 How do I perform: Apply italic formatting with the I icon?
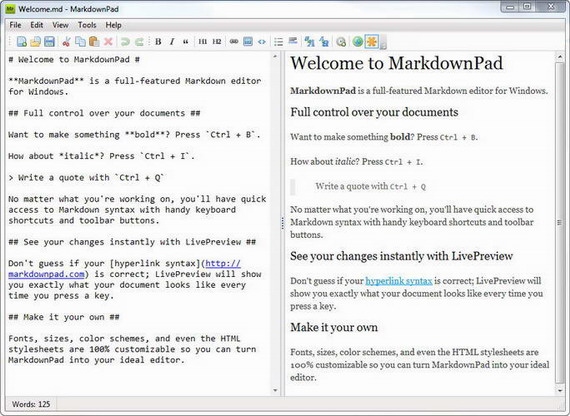pos(172,42)
